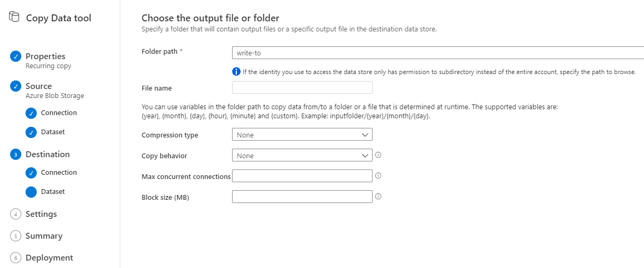This screenshot has height=268, width=644.
Task: Click the Source step checkmark icon
Action: tap(15, 86)
